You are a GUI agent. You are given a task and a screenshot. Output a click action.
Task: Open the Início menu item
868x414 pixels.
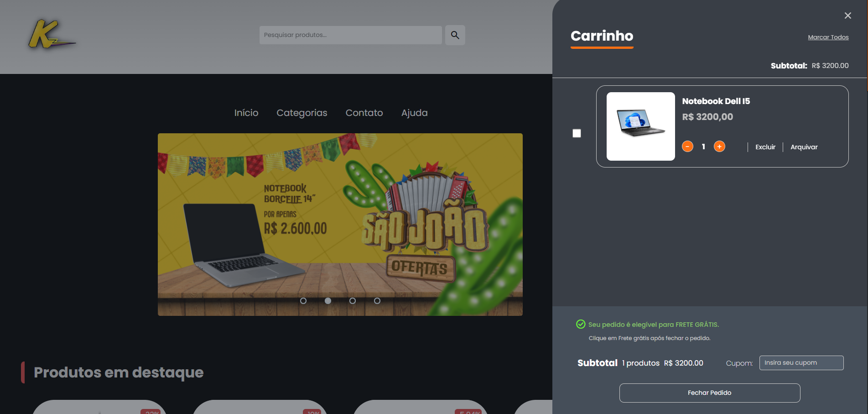click(246, 113)
